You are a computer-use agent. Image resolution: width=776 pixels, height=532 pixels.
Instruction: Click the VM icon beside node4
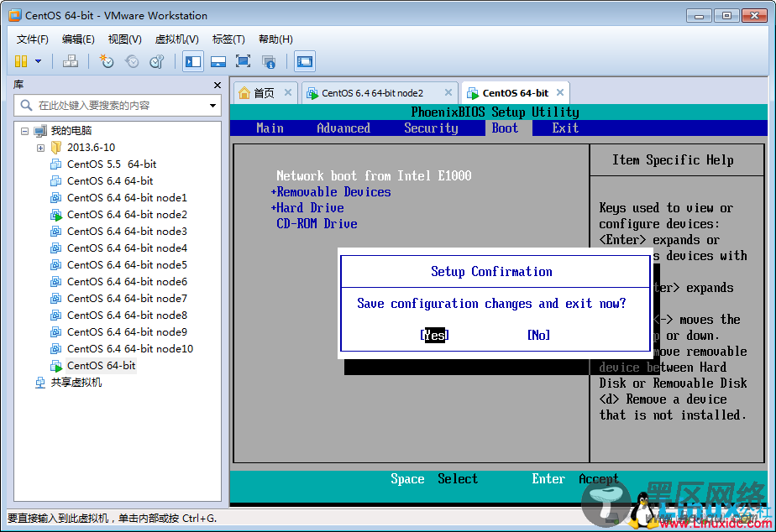(x=56, y=248)
